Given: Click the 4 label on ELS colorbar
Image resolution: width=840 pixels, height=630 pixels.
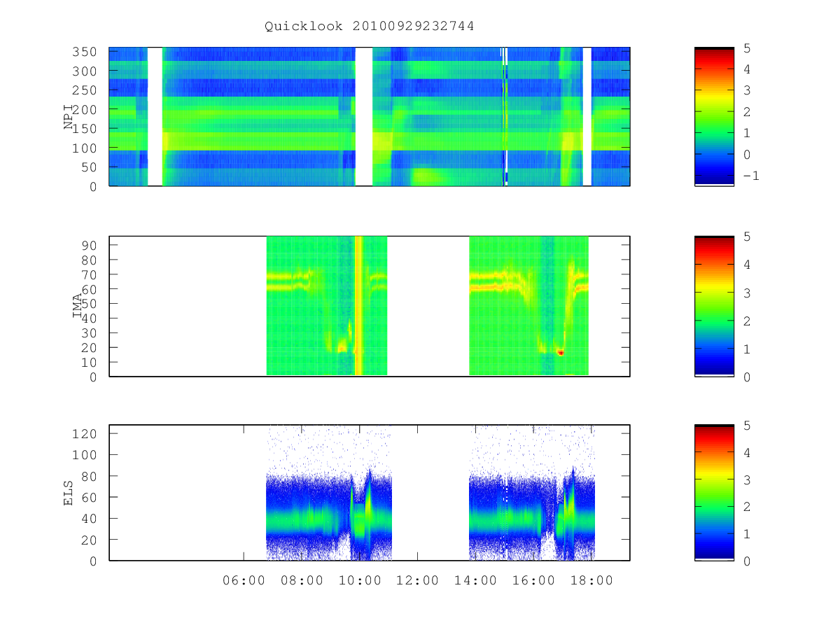Looking at the screenshot, I should click(x=746, y=453).
